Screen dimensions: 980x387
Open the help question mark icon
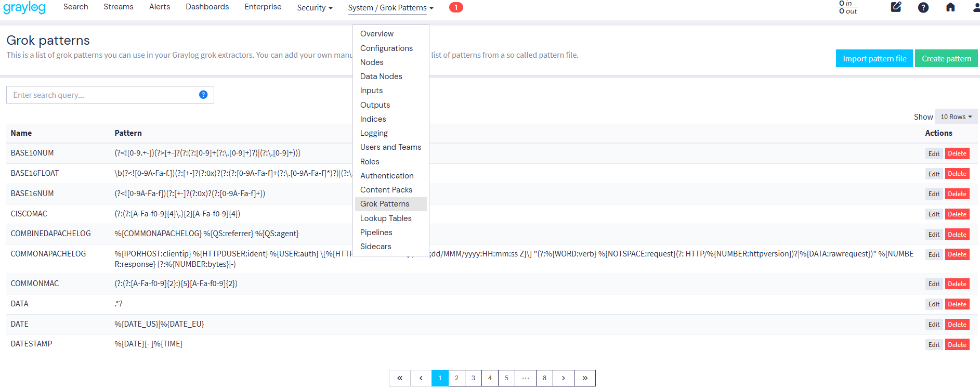(923, 7)
